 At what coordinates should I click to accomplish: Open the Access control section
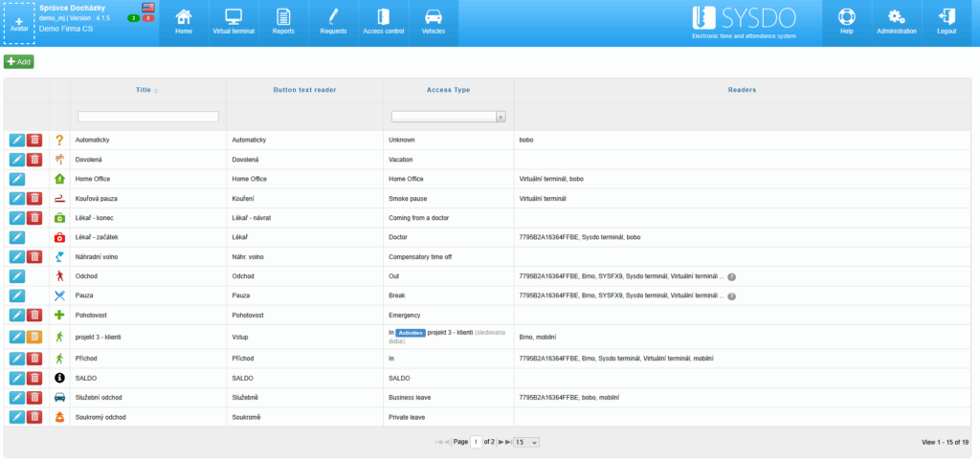click(x=383, y=22)
